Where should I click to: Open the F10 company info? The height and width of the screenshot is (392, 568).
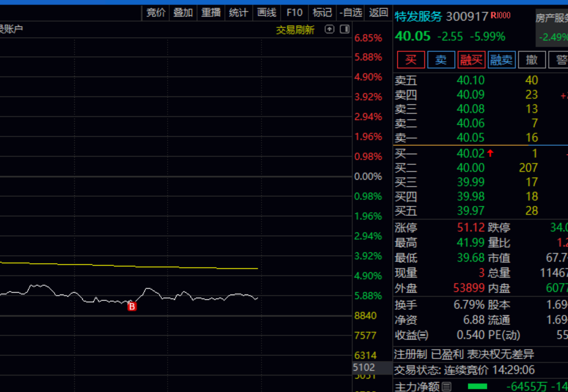pos(294,13)
